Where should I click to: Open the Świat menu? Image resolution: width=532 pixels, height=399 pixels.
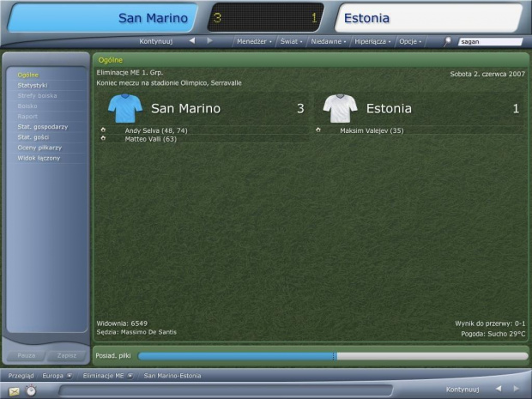(x=291, y=41)
